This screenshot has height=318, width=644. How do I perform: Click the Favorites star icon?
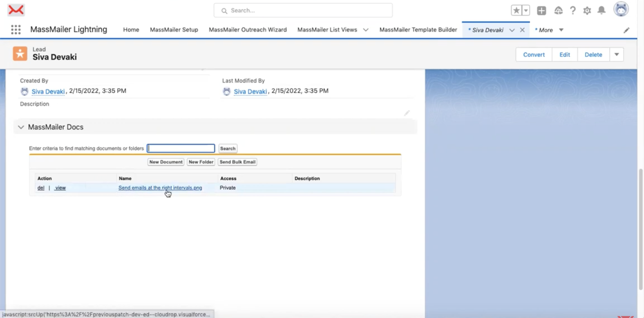[516, 10]
